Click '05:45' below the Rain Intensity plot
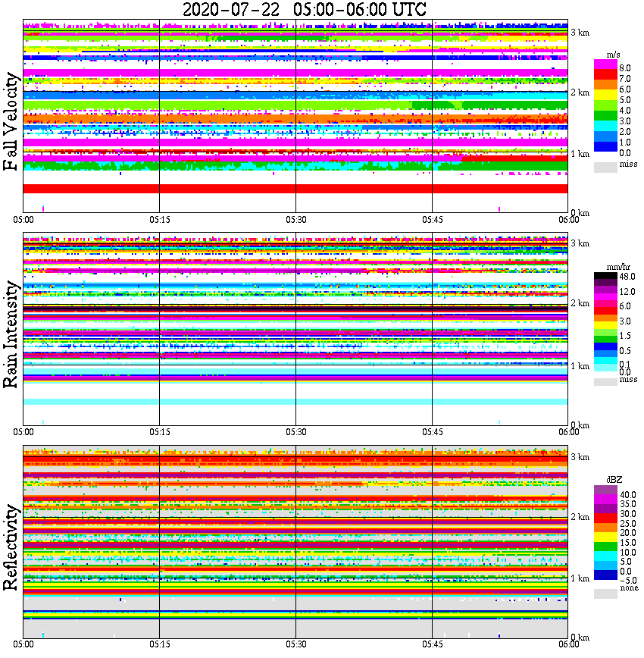644x658 pixels. (x=432, y=432)
